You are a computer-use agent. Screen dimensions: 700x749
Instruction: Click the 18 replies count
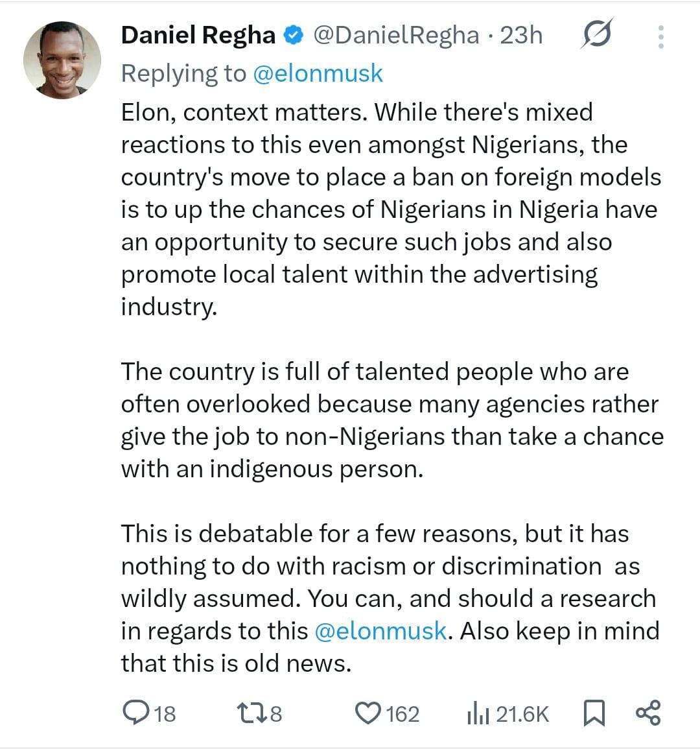pyautogui.click(x=165, y=714)
